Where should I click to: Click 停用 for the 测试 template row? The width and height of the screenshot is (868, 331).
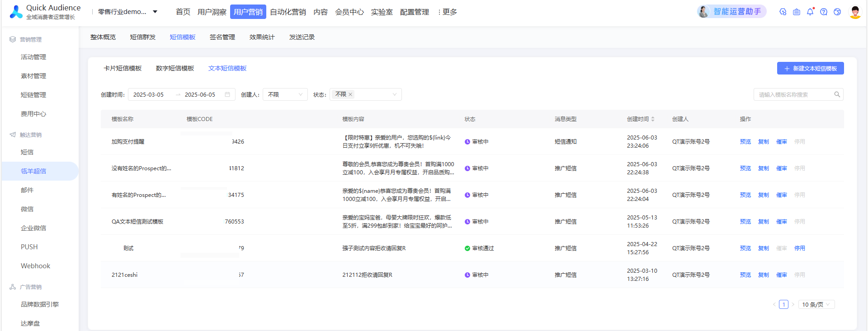coord(800,248)
